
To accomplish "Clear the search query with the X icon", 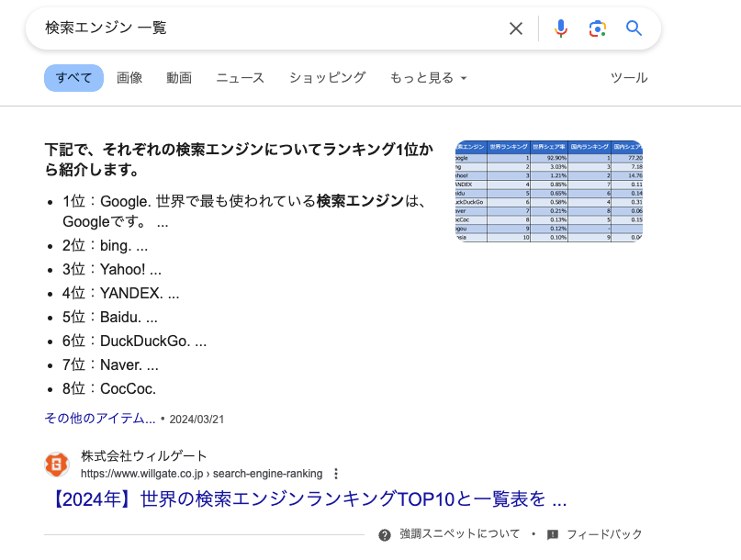I will tap(516, 28).
